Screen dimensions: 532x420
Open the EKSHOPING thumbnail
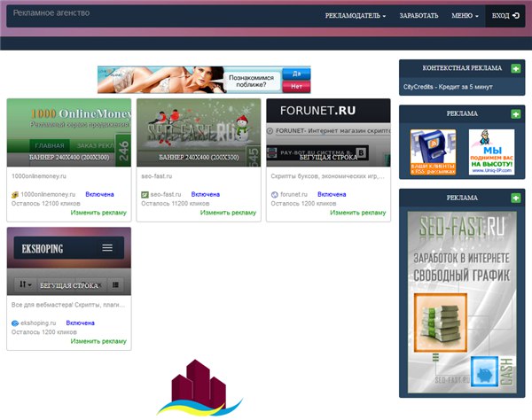69,261
